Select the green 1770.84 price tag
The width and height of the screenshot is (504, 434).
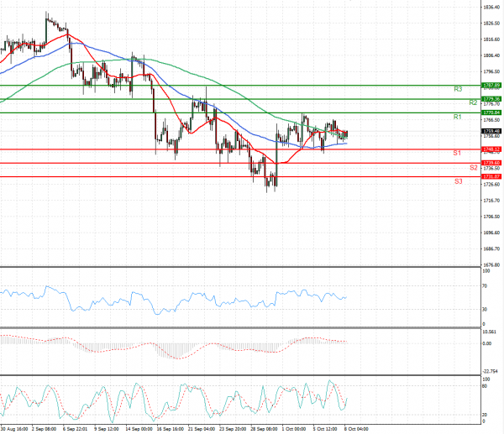click(491, 112)
